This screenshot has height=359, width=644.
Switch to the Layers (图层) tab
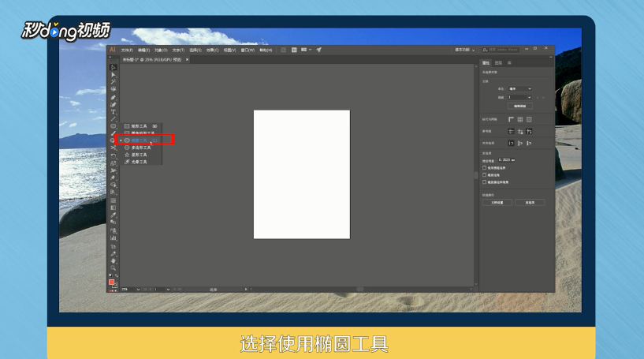pos(498,63)
